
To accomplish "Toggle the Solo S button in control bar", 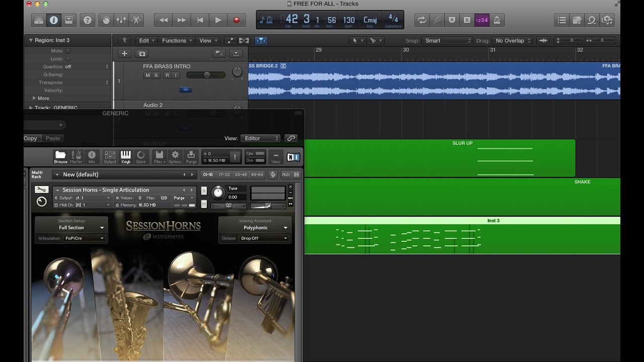I will click(x=467, y=20).
